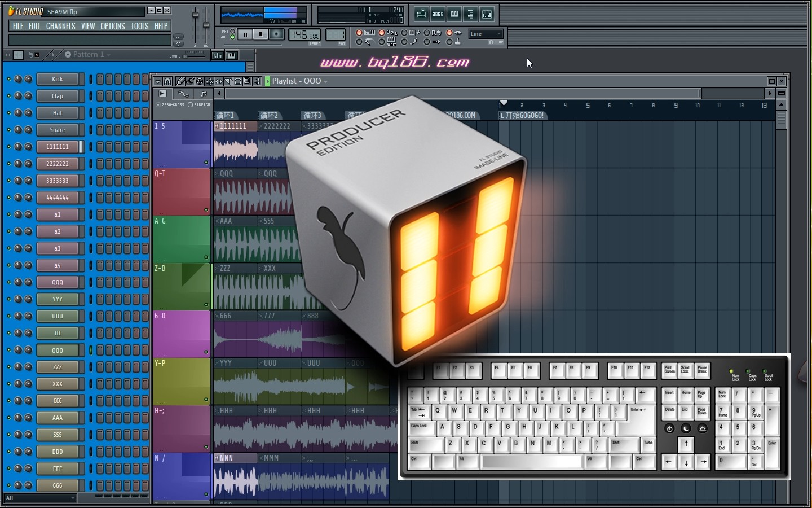Click the 1111111 channel button

[59, 147]
